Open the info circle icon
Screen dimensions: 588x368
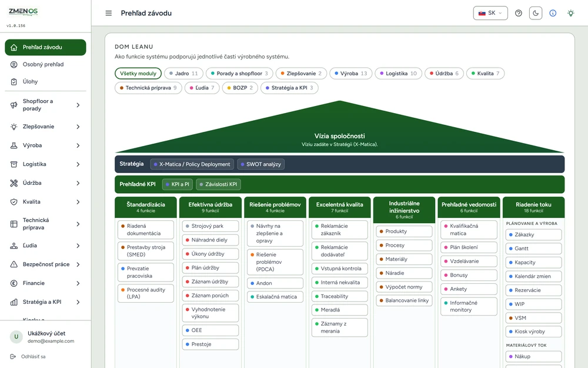coord(553,13)
